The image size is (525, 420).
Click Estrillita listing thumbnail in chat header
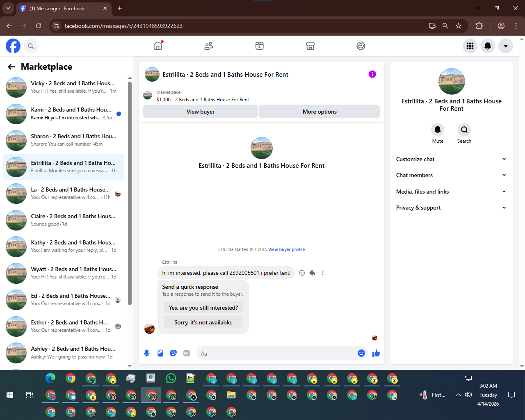click(152, 74)
